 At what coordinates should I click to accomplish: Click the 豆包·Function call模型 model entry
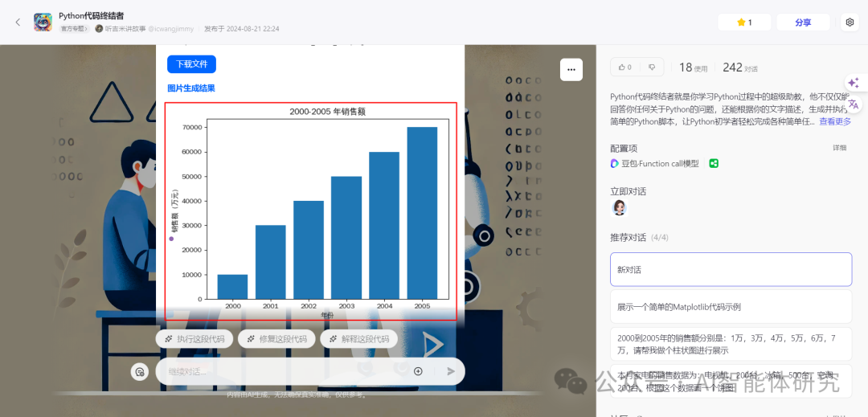click(654, 164)
